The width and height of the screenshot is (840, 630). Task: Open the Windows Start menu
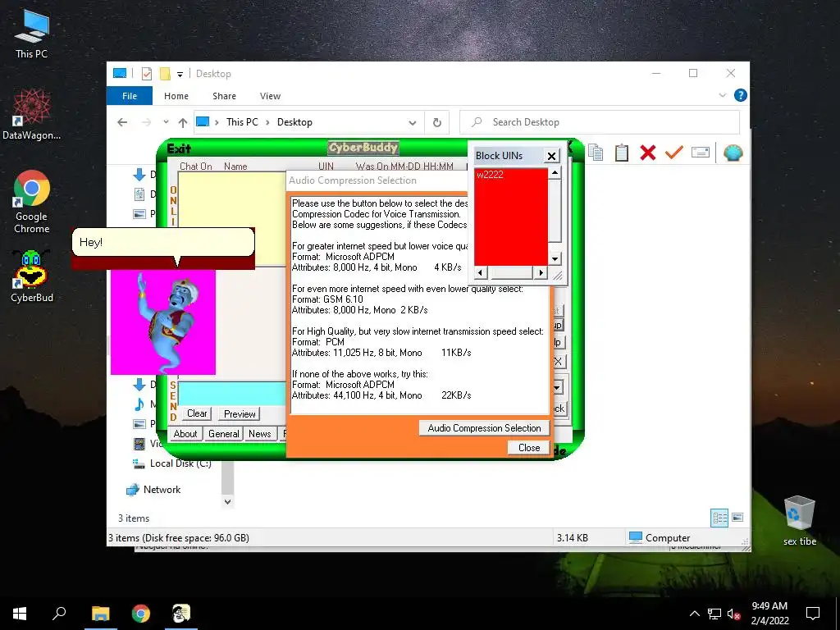20,614
